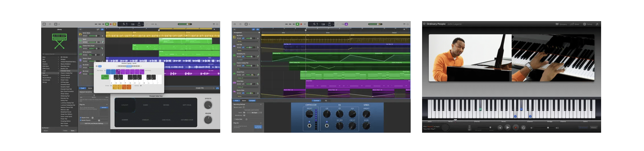Image resolution: width=644 pixels, height=151 pixels.
Task: Click the lesson volume slider knob
Action: pyautogui.click(x=548, y=128)
